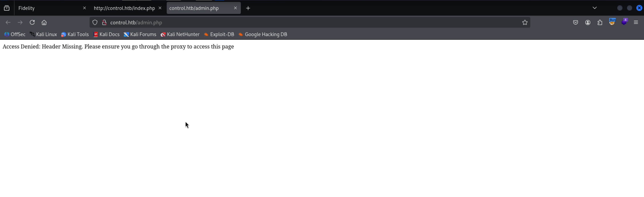The height and width of the screenshot is (197, 644).
Task: Open the extensions puzzle icon
Action: (x=600, y=22)
